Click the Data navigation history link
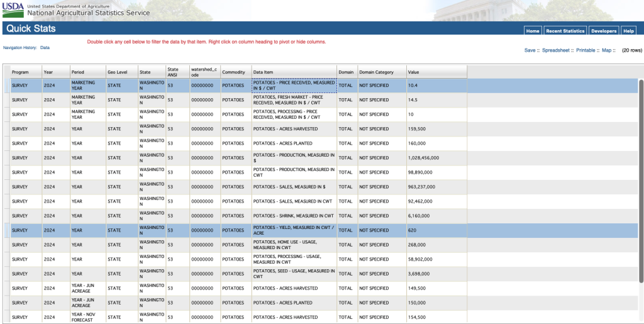This screenshot has height=324, width=644. click(45, 48)
